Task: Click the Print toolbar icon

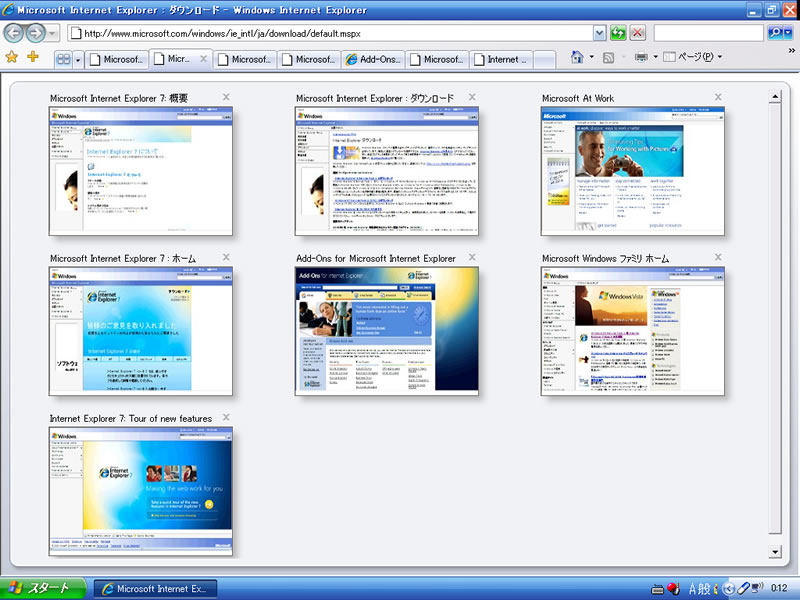Action: click(641, 58)
